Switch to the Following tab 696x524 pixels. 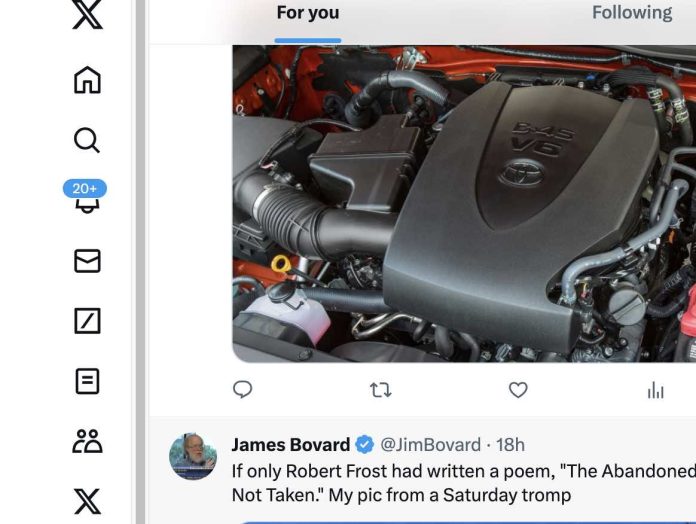point(632,12)
